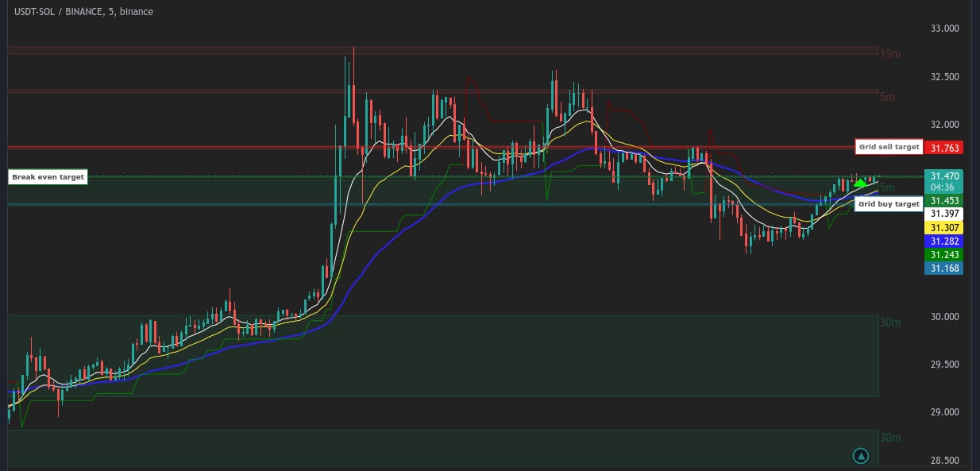This screenshot has width=980, height=471.
Task: Click the 33.000 price axis label
Action: 944,29
